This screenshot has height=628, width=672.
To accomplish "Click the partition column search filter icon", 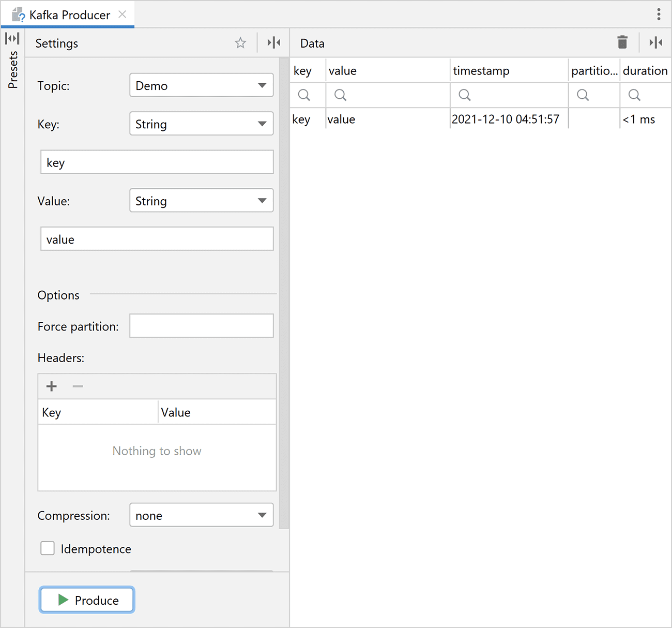I will pos(583,95).
